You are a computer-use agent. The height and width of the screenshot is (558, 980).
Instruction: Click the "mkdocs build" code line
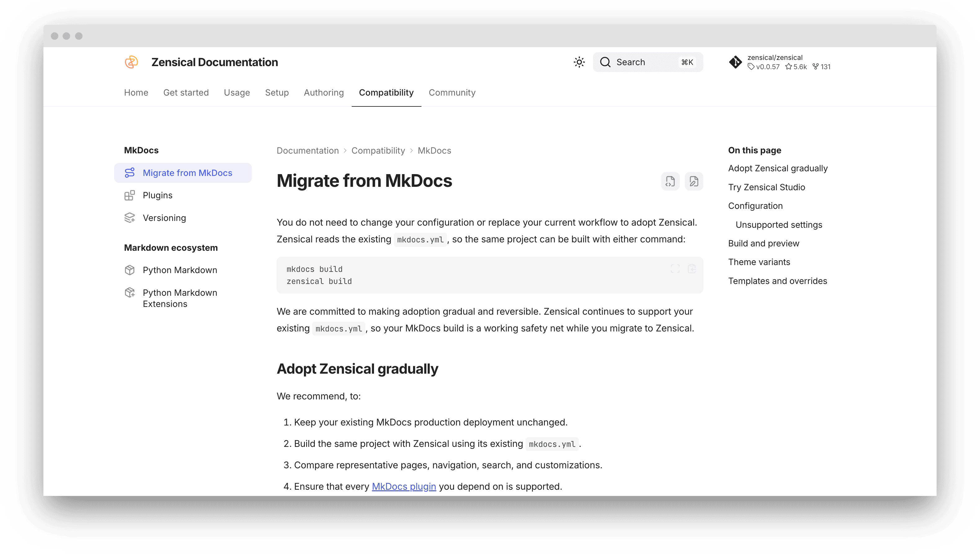pos(314,269)
